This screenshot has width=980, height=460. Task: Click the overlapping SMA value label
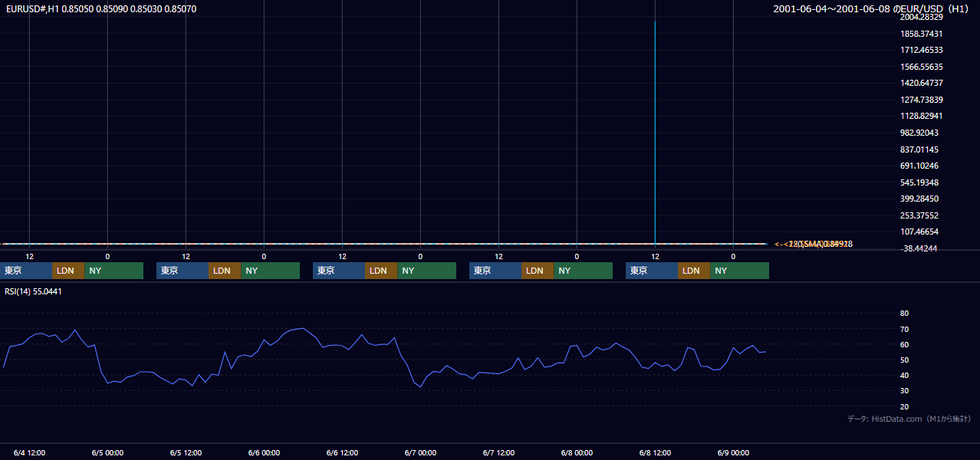813,244
